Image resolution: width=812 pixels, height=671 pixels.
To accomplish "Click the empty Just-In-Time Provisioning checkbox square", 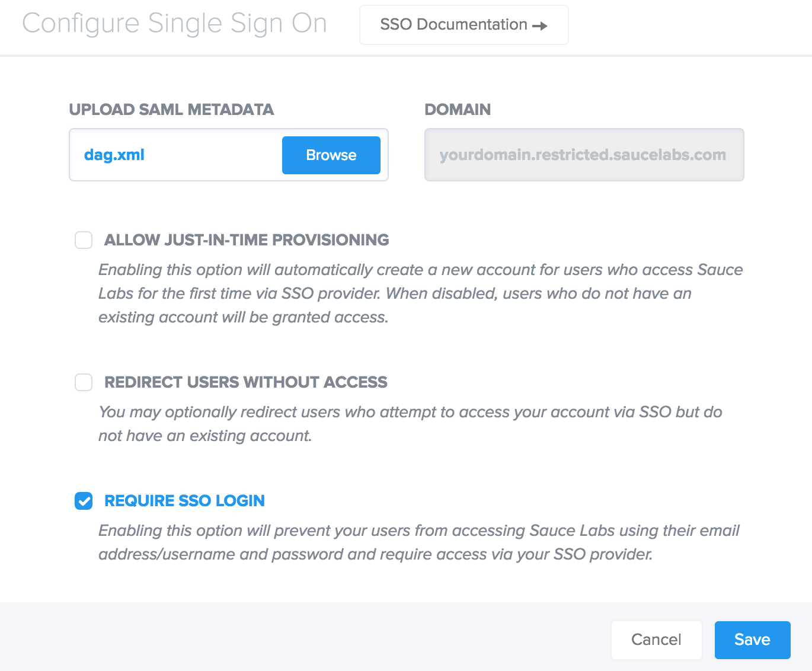I will click(x=84, y=240).
